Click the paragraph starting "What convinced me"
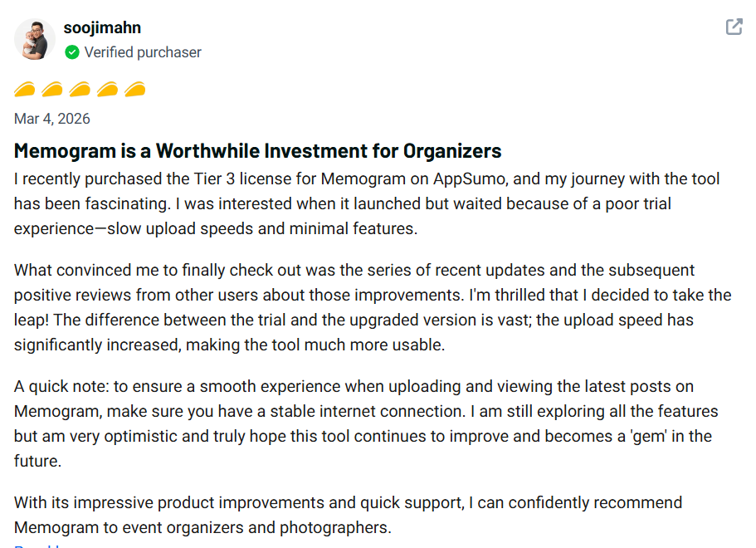 373,307
